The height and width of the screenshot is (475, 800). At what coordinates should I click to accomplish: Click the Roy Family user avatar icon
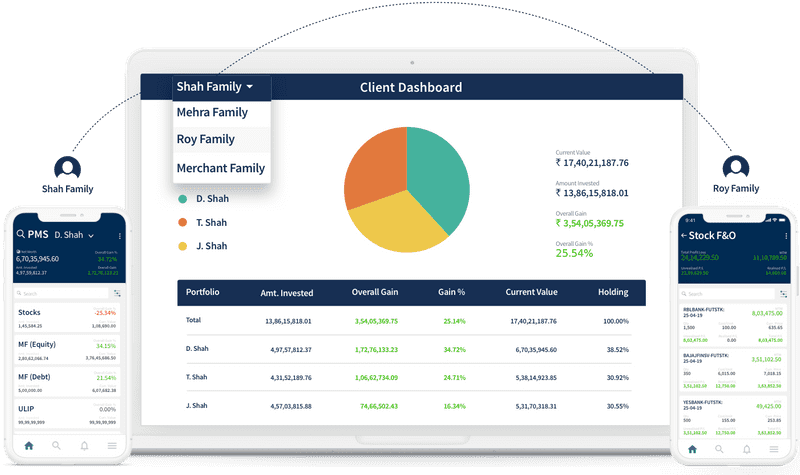click(735, 168)
